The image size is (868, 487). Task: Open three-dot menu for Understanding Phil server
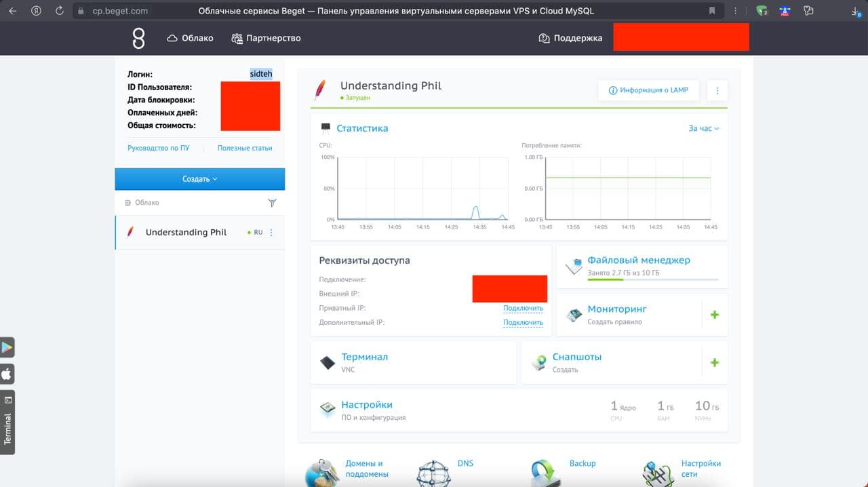(x=272, y=233)
